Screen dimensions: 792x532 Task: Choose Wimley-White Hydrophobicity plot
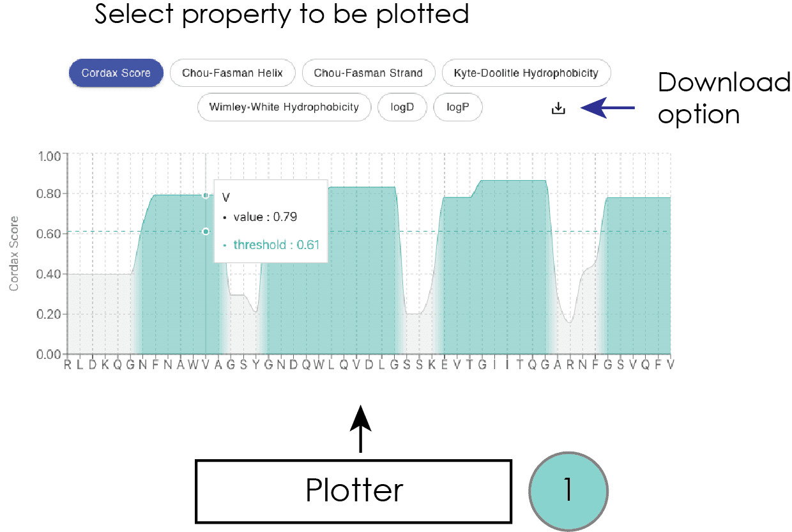click(284, 107)
